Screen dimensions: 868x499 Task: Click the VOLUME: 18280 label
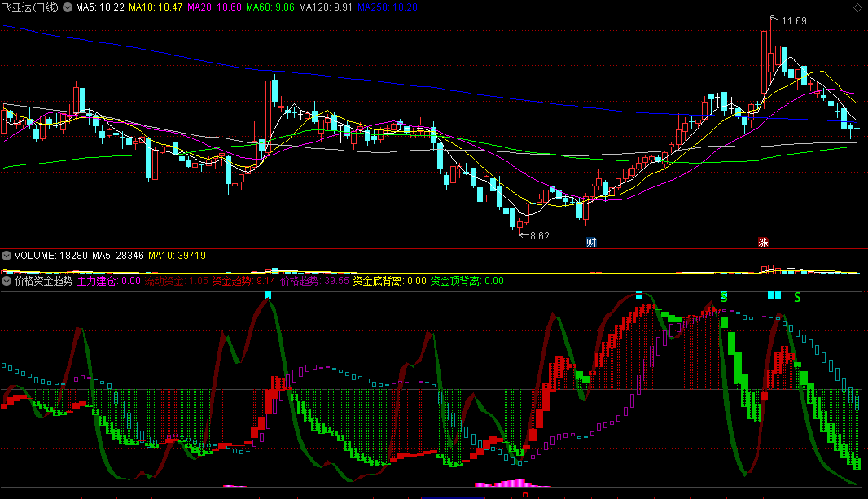pos(51,256)
